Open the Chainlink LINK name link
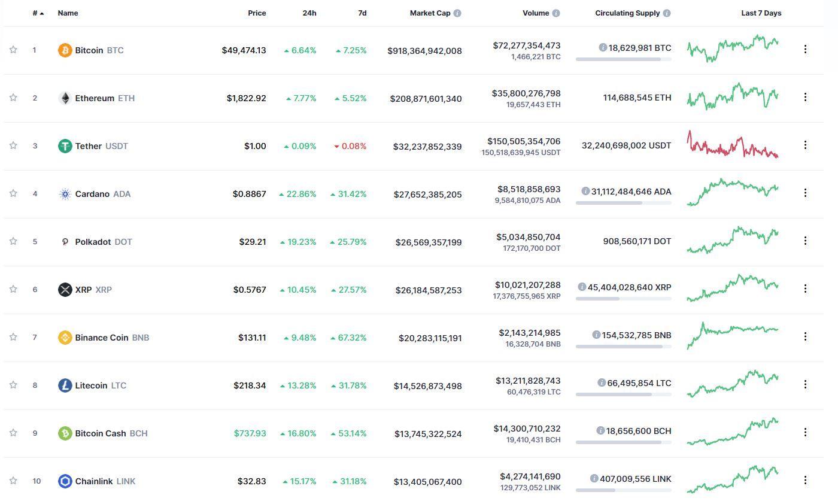This screenshot has height=504, width=838. point(105,481)
